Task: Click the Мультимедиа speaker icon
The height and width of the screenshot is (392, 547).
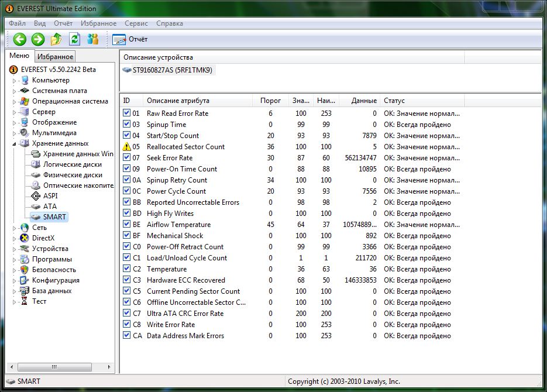Action: click(x=25, y=133)
